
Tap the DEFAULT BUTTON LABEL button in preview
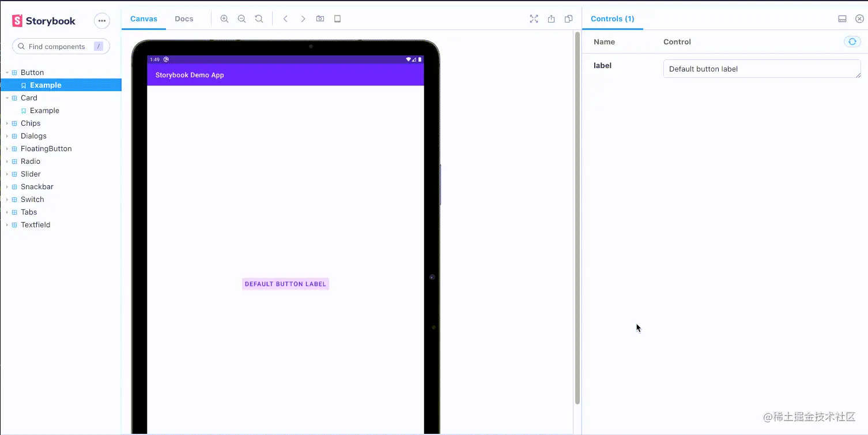[285, 284]
